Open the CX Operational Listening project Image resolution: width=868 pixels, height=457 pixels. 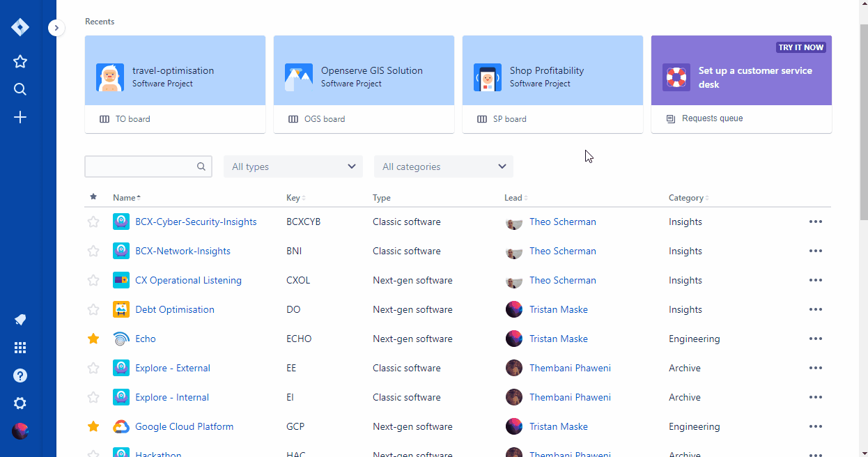point(188,281)
